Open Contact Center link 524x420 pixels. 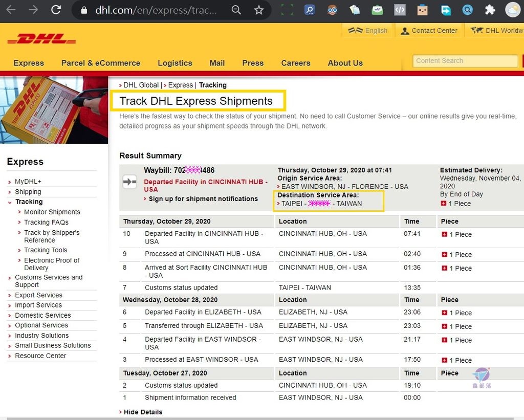tap(429, 30)
